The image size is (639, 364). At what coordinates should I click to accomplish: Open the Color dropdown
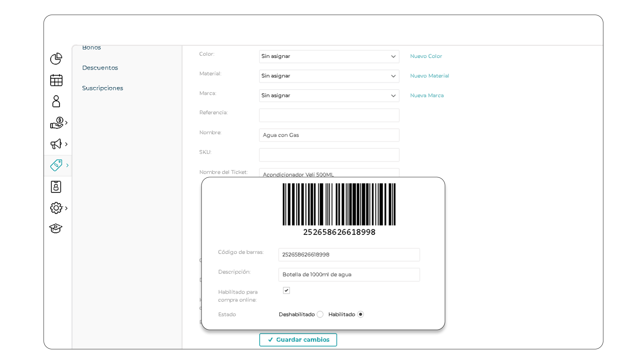point(329,56)
